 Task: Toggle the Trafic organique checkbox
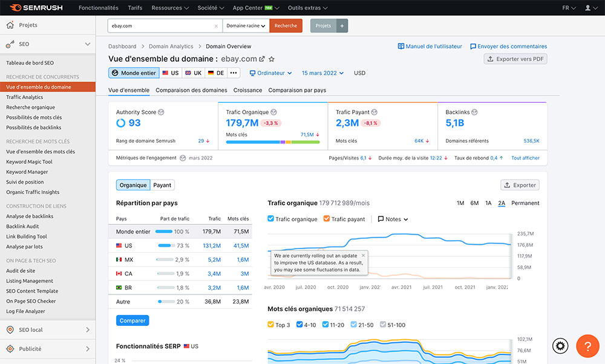pyautogui.click(x=271, y=219)
